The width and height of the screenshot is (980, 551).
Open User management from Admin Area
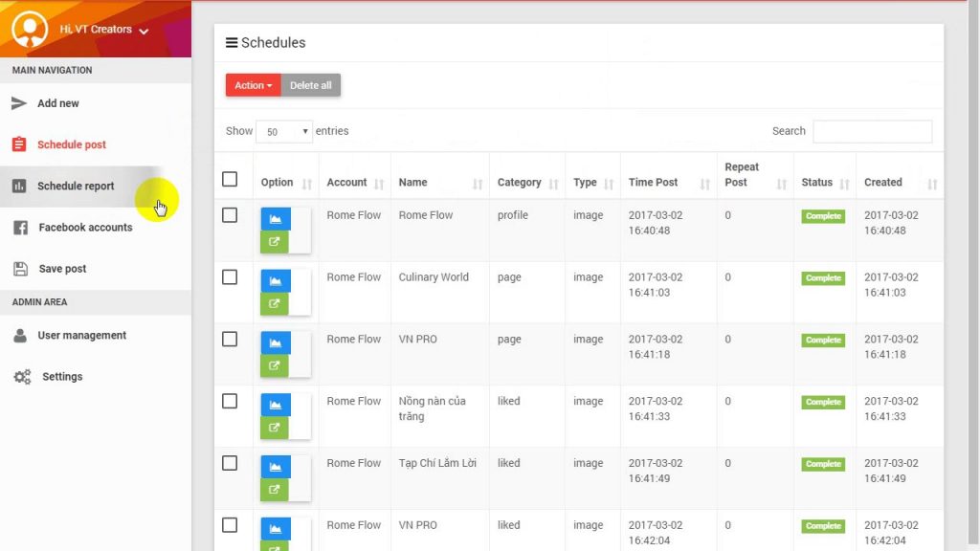[x=81, y=335]
